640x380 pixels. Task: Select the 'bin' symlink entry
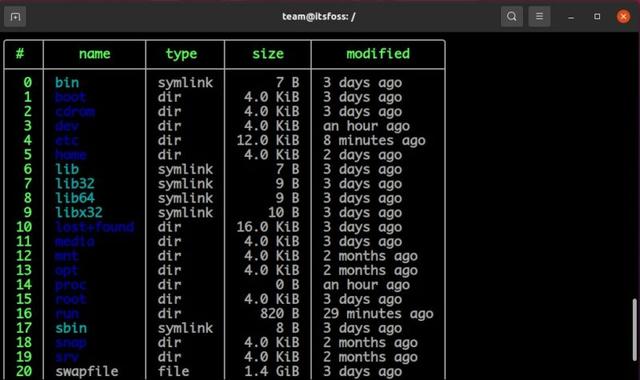click(x=67, y=82)
